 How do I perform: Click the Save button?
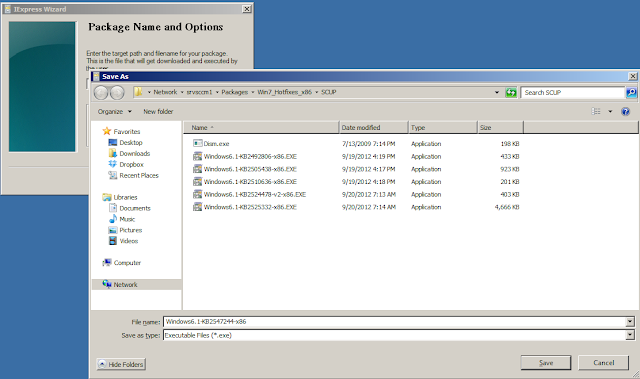pos(546,363)
